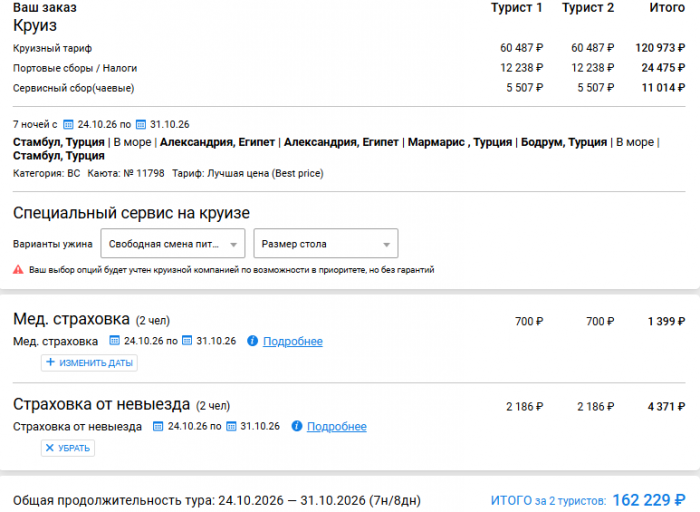700x512 pixels.
Task: Open Подробнее link for Мед. страховка
Action: [293, 341]
